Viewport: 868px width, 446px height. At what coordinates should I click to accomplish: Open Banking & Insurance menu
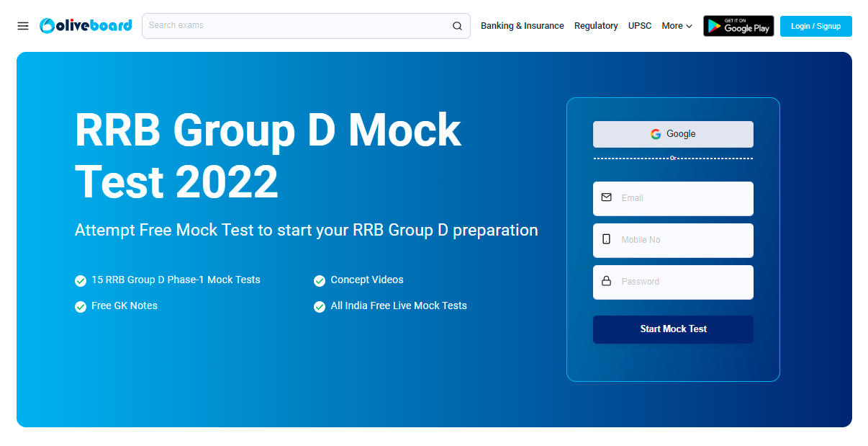[523, 26]
